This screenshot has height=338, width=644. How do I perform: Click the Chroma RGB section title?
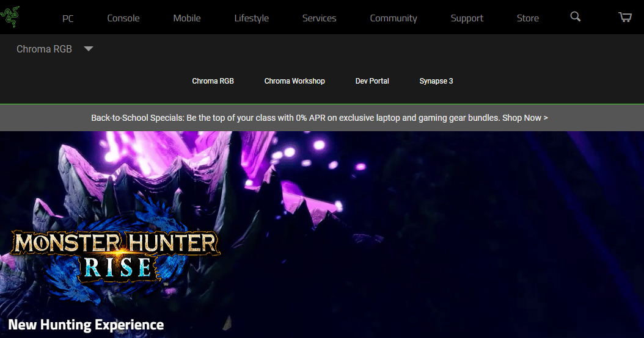coord(45,49)
